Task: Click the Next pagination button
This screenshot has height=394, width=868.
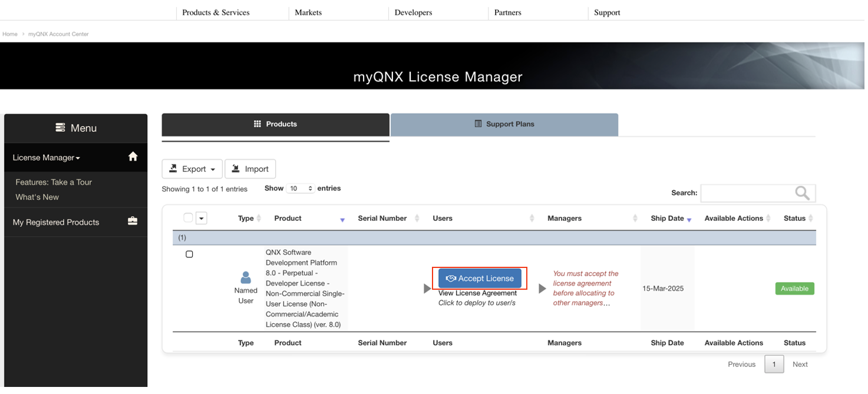Action: coord(800,365)
